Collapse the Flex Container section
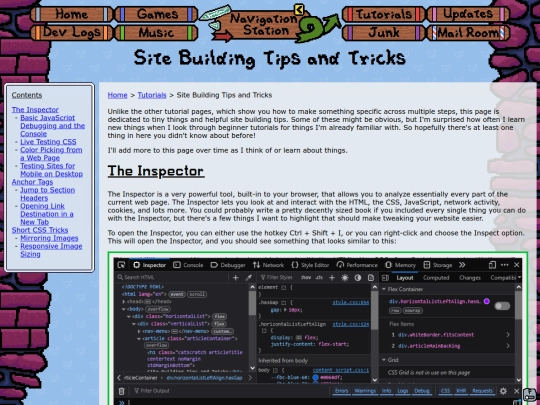 (x=384, y=289)
